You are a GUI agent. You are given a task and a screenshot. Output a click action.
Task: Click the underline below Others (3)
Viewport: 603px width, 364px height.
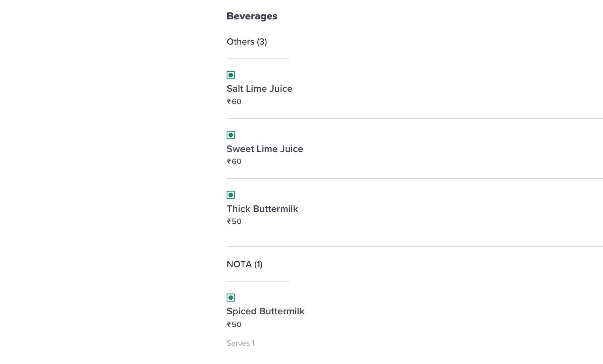click(258, 58)
